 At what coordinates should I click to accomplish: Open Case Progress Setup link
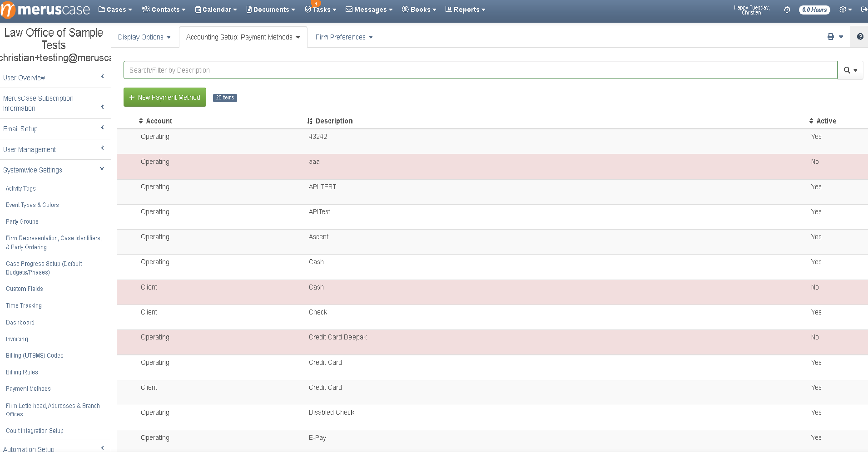click(44, 268)
